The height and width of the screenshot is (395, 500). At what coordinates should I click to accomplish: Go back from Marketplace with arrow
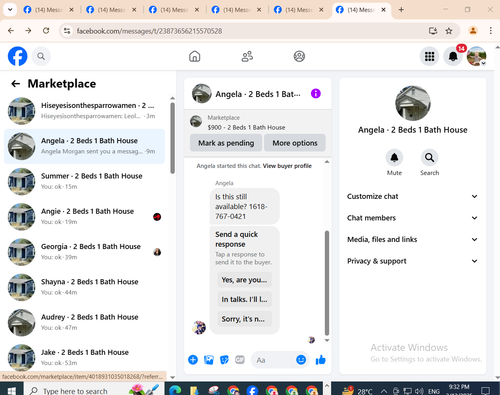point(15,84)
